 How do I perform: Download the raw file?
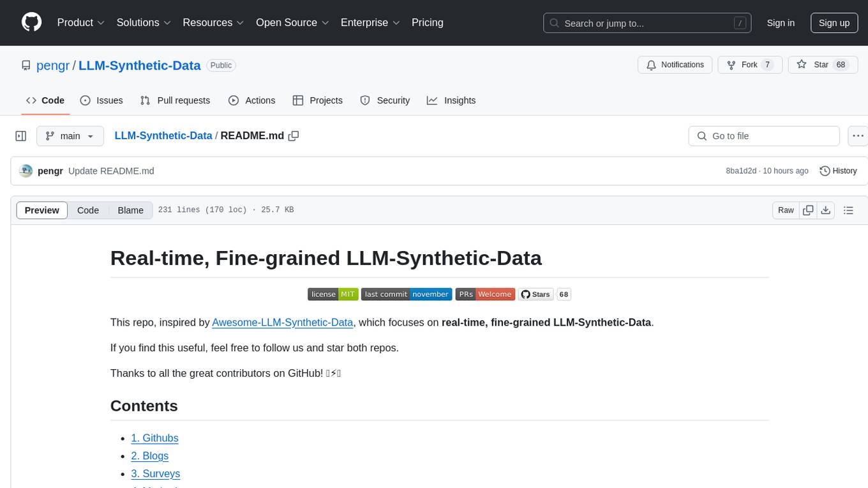coord(825,210)
